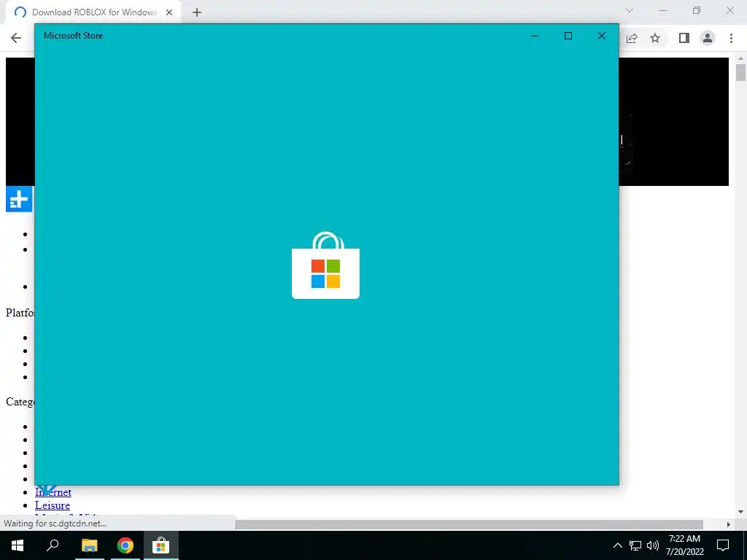Close the Chrome window
This screenshot has height=560, width=747.
tap(729, 10)
